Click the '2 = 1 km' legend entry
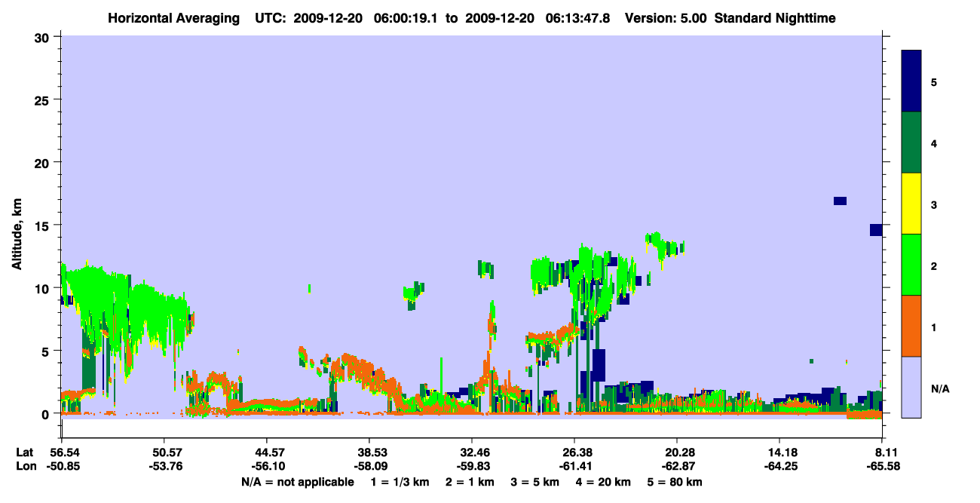Viewport: 980px width, 503px height. [471, 481]
